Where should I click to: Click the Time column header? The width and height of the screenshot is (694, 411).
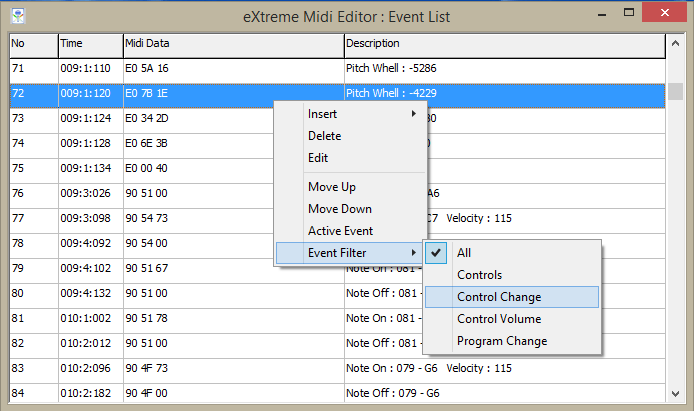coord(91,46)
